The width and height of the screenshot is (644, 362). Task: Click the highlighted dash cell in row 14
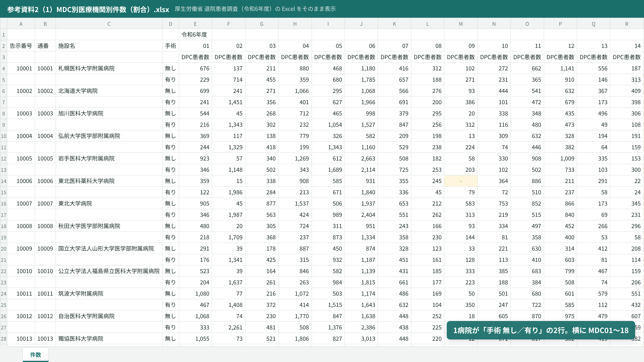[x=461, y=181]
